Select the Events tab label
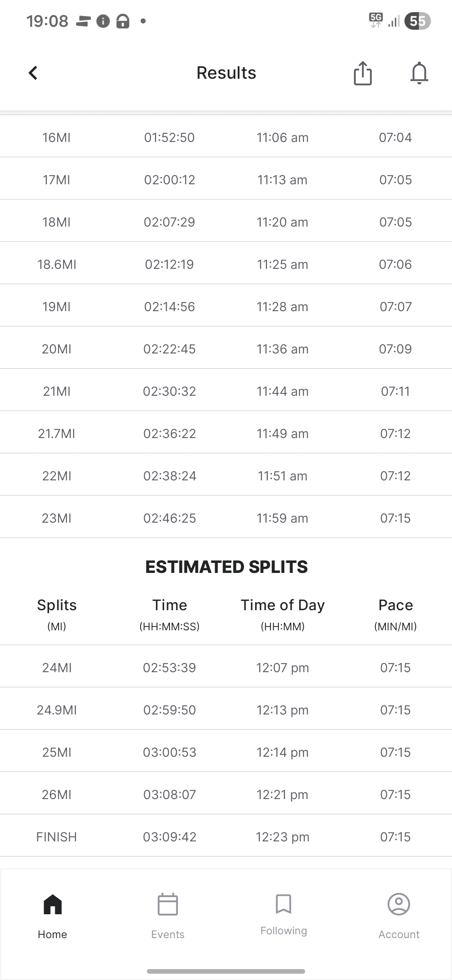 [168, 934]
